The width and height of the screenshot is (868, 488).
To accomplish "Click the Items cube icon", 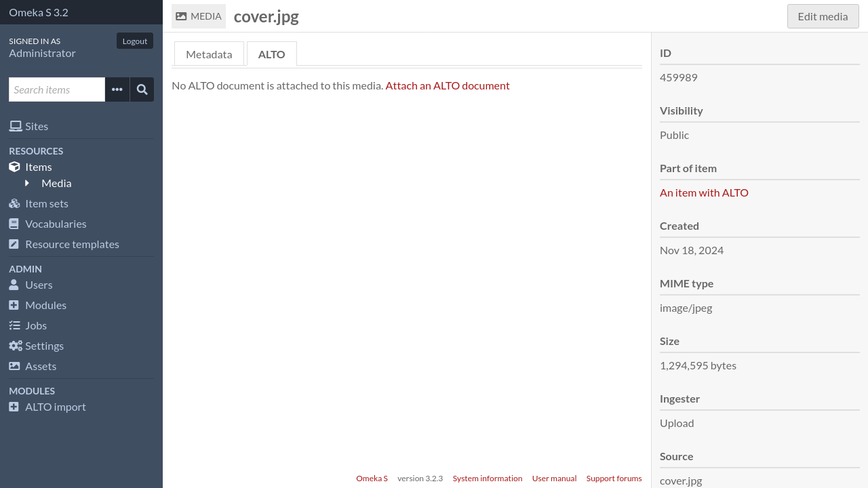I will pos(14,167).
